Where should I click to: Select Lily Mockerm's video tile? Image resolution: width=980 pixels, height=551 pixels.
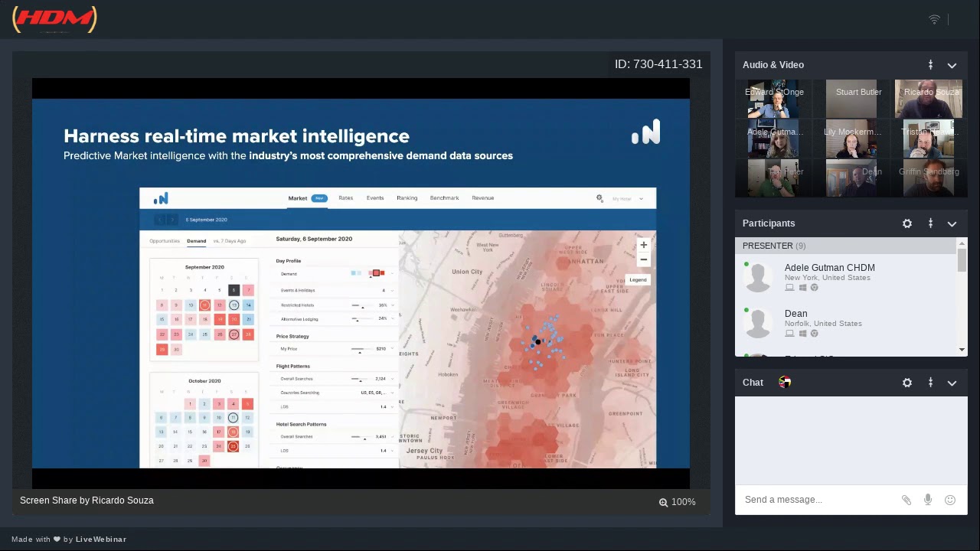click(x=851, y=138)
